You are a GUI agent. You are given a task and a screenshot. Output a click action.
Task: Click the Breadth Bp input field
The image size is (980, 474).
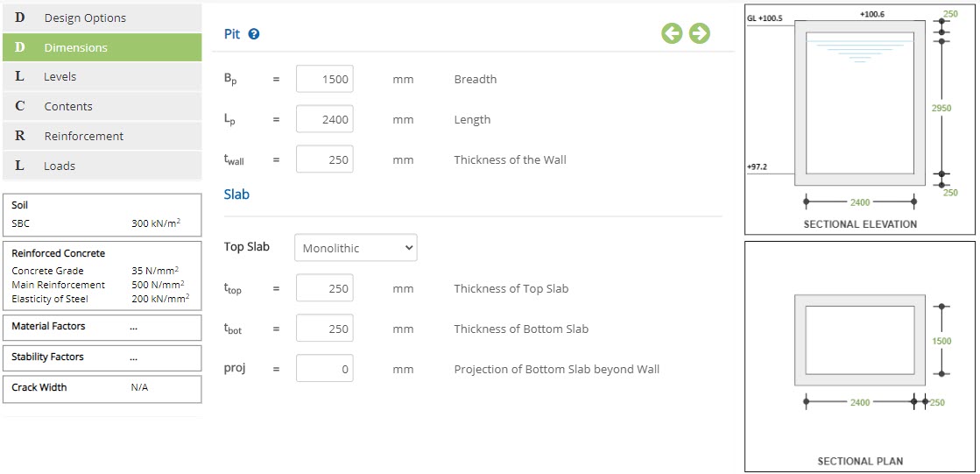(x=324, y=79)
